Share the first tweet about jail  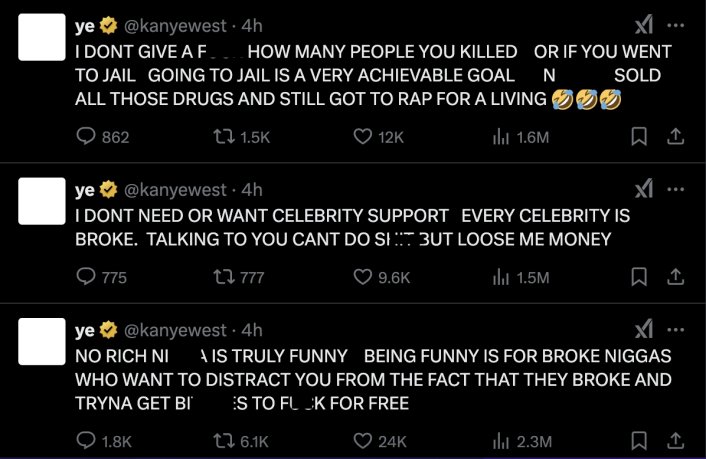674,137
